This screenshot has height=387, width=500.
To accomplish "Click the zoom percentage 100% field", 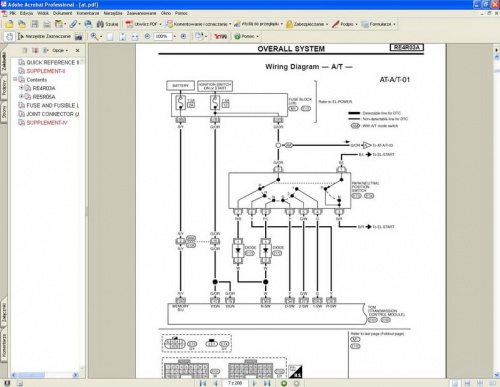I will tap(163, 36).
